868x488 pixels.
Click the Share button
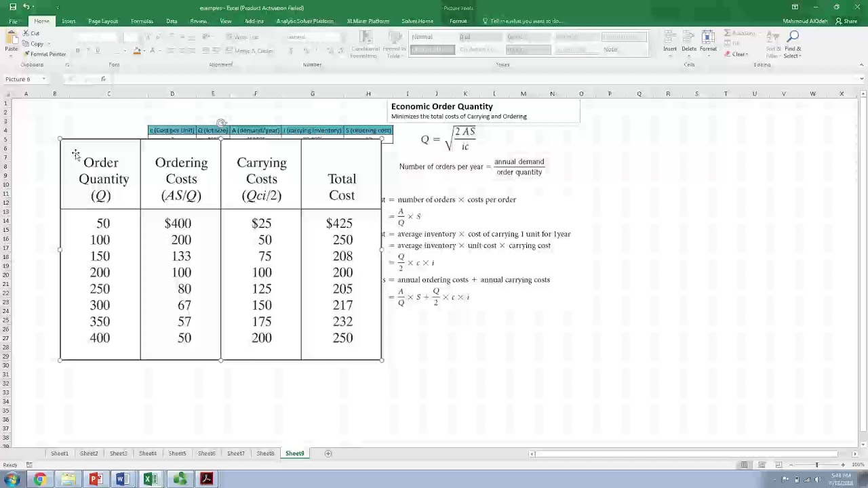tap(847, 21)
